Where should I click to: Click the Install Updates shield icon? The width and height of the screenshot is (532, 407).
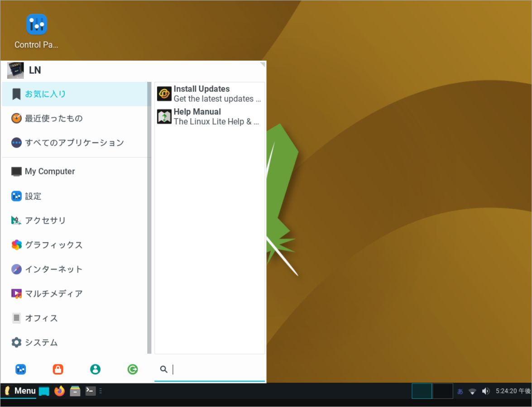[164, 93]
